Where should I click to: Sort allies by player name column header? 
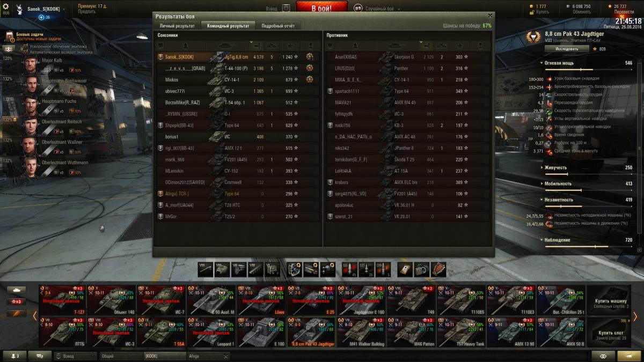185,46
